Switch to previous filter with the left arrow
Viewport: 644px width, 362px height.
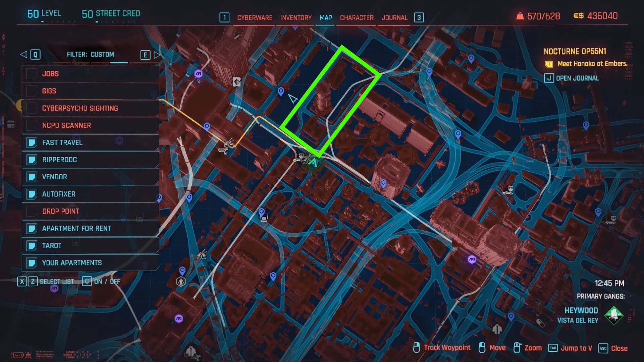coord(23,54)
